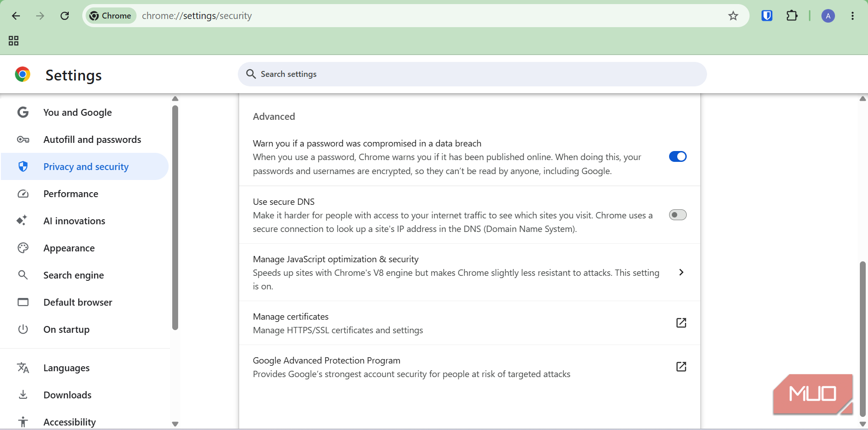This screenshot has width=868, height=430.
Task: Click Manage JavaScript optimization & security title
Action: click(335, 259)
